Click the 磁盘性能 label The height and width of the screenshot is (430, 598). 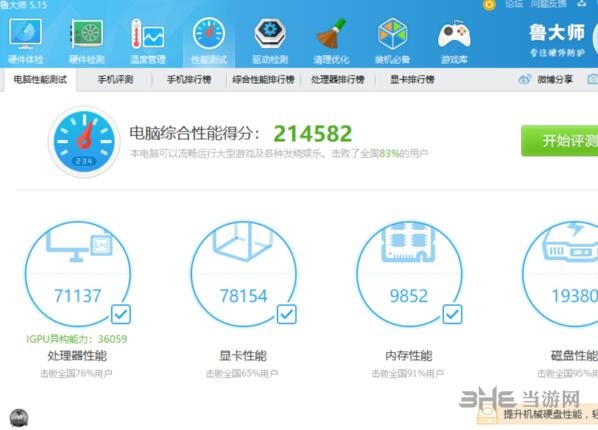[574, 356]
